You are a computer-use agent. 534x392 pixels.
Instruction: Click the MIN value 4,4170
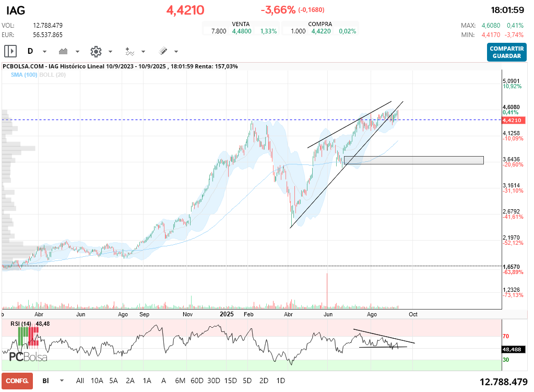coord(491,35)
